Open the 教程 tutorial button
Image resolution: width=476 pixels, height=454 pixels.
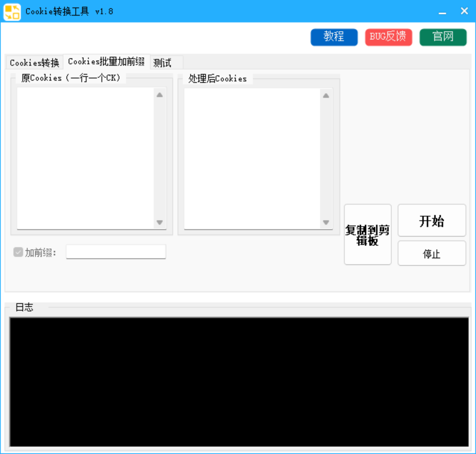[x=334, y=37]
